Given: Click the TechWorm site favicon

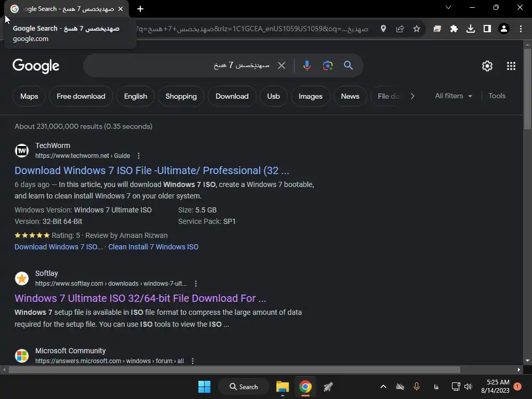Looking at the screenshot, I should (x=22, y=151).
